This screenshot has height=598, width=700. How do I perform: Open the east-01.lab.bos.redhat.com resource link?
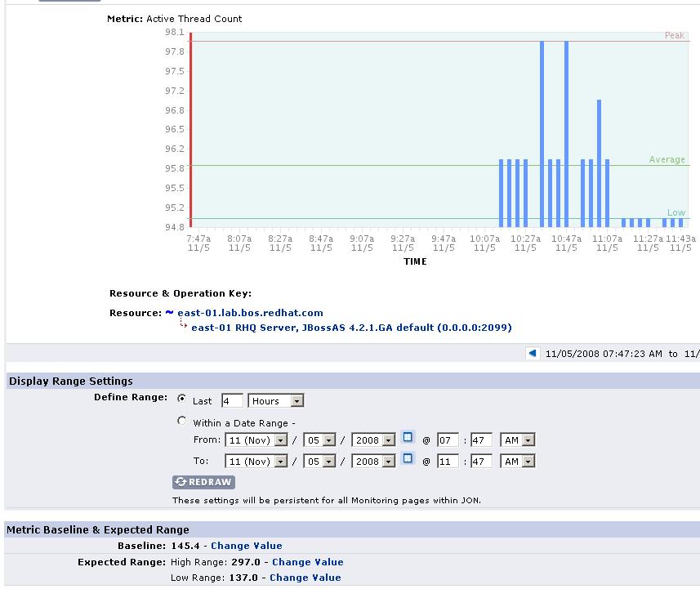[250, 313]
